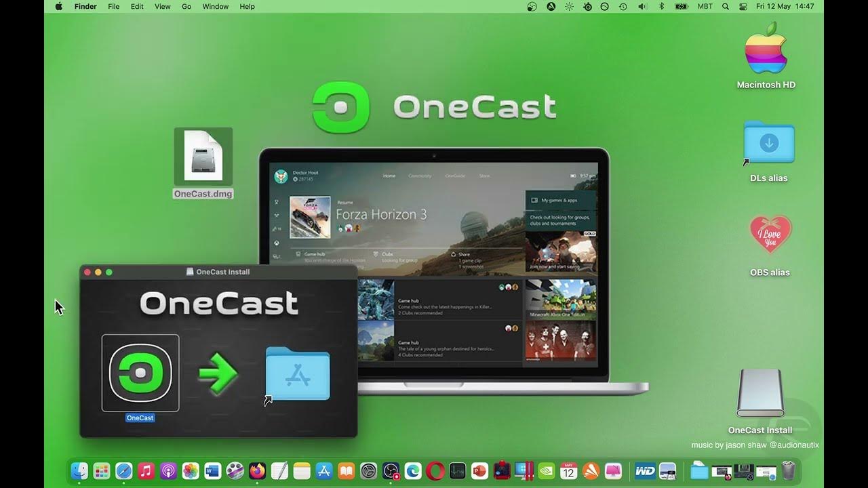This screenshot has width=868, height=488.
Task: Open the MBT input source menu
Action: coord(705,6)
